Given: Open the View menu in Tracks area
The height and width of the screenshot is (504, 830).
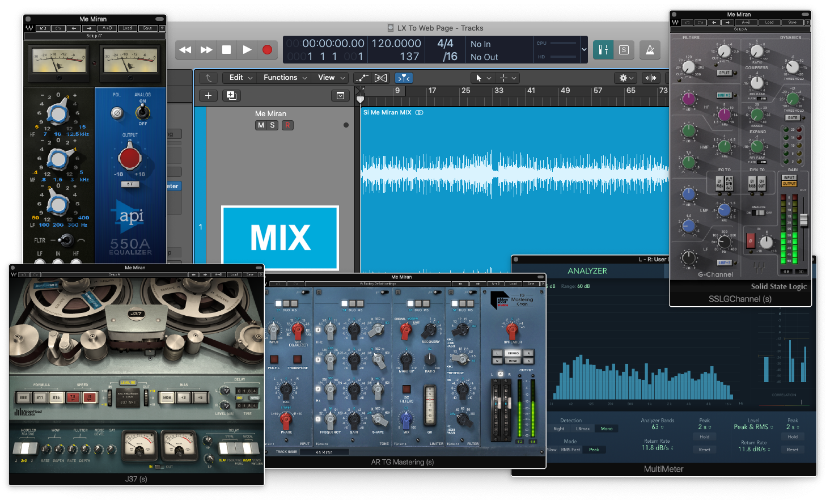Looking at the screenshot, I should [x=332, y=78].
